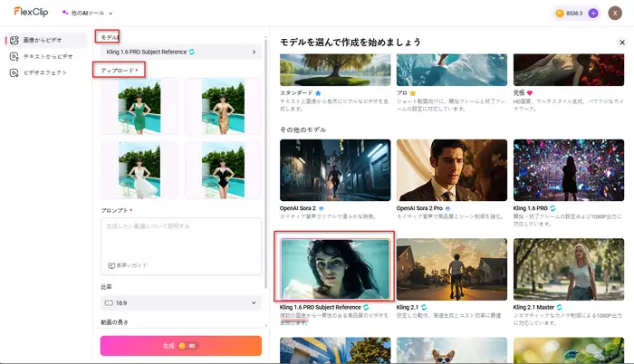Click uploaded image of woman in green dress
634x364 pixels.
pyautogui.click(x=139, y=106)
